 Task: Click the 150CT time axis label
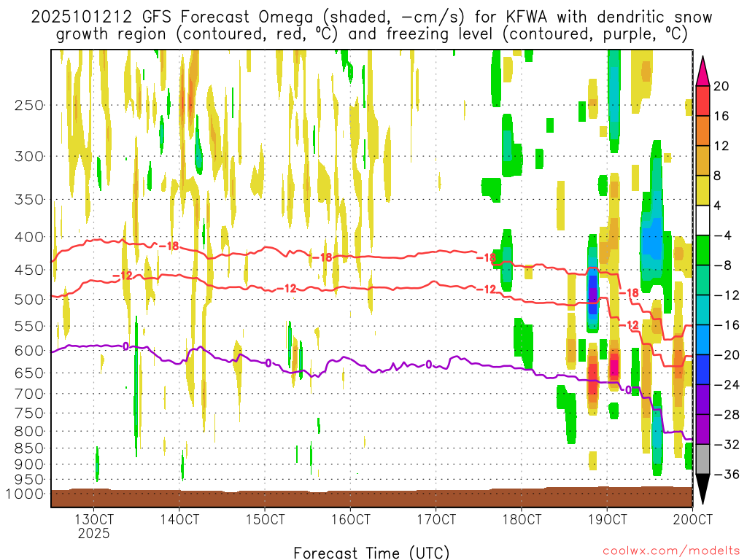pyautogui.click(x=265, y=519)
